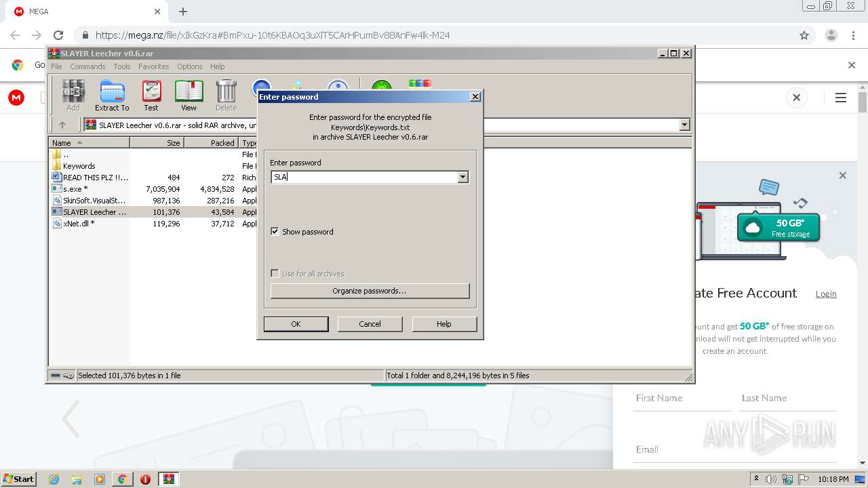Click the Organize passwords button
This screenshot has height=488, width=868.
[x=370, y=291]
